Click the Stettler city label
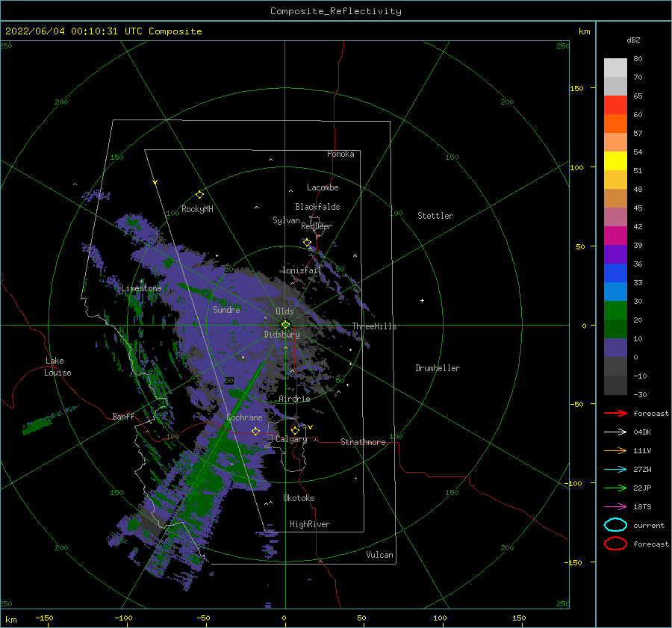 pos(435,216)
